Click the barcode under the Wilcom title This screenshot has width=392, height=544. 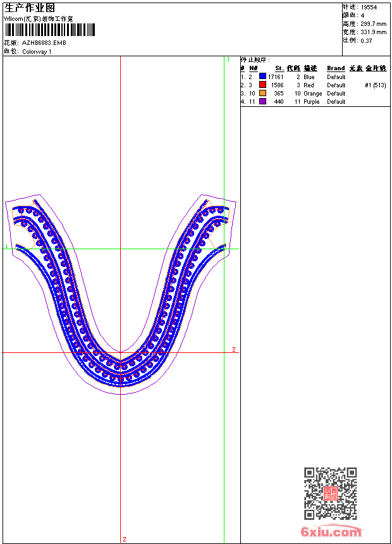click(49, 30)
